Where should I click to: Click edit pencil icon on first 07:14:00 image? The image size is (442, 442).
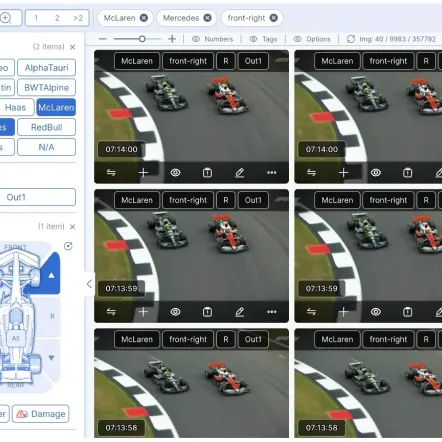[x=240, y=172]
